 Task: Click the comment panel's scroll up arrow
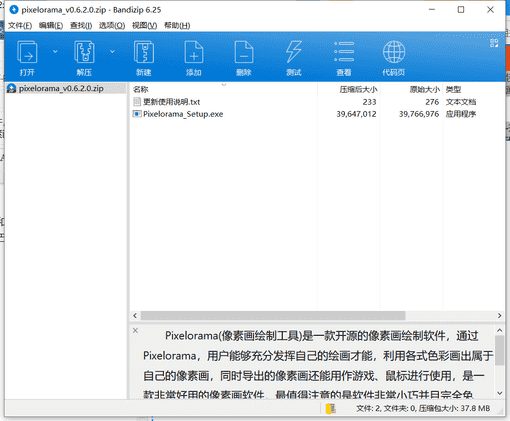499,330
